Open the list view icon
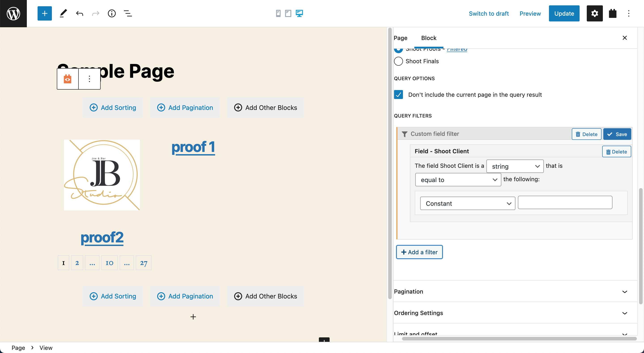Viewport: 644px width, 353px height. tap(128, 13)
